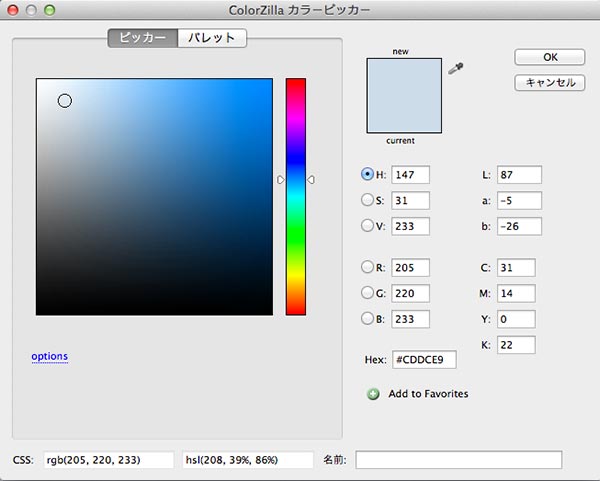
Task: Choose the B blue channel radio button
Action: 367,320
